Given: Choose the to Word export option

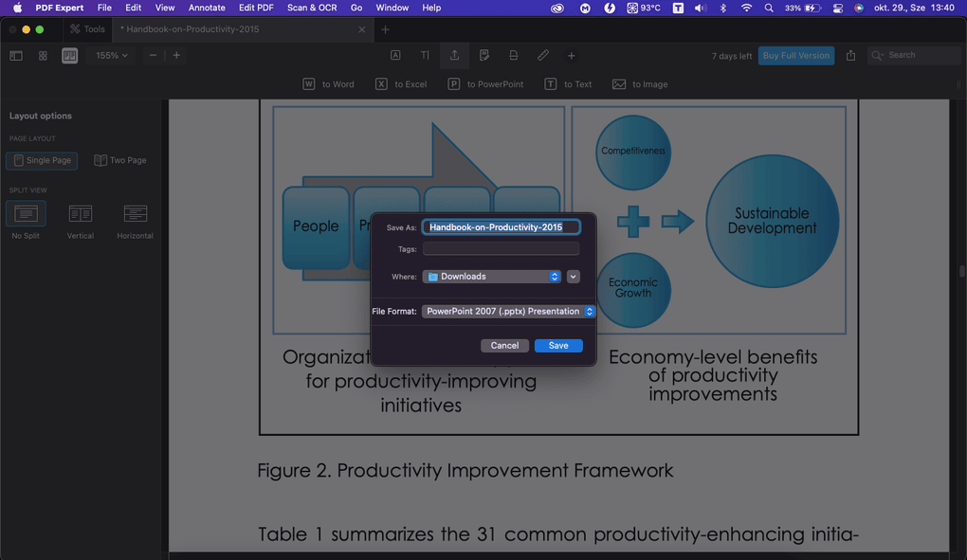Looking at the screenshot, I should coord(328,84).
